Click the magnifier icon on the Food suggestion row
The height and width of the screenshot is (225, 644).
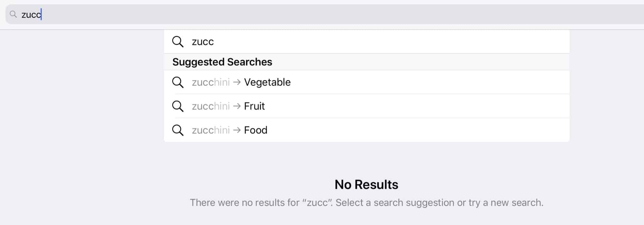[x=178, y=130]
